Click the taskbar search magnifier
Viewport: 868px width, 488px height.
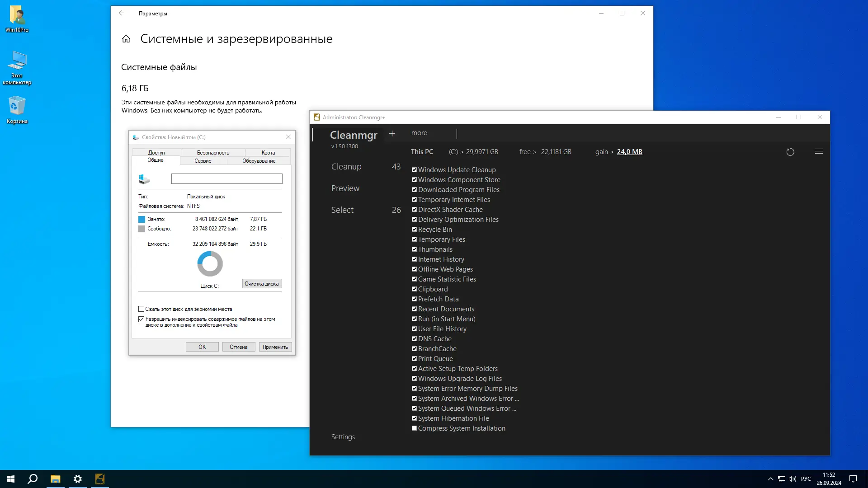(x=33, y=479)
